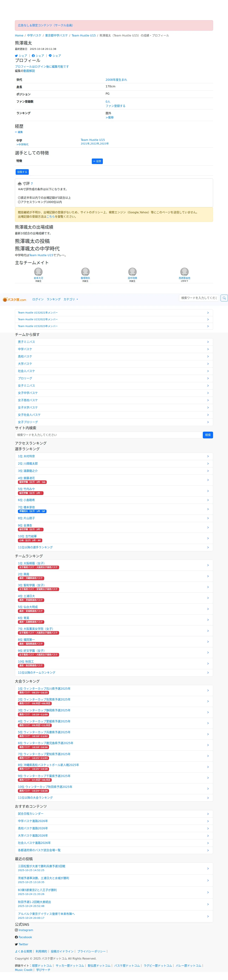Open 11位以降の大会ランキング row

click(x=114, y=798)
